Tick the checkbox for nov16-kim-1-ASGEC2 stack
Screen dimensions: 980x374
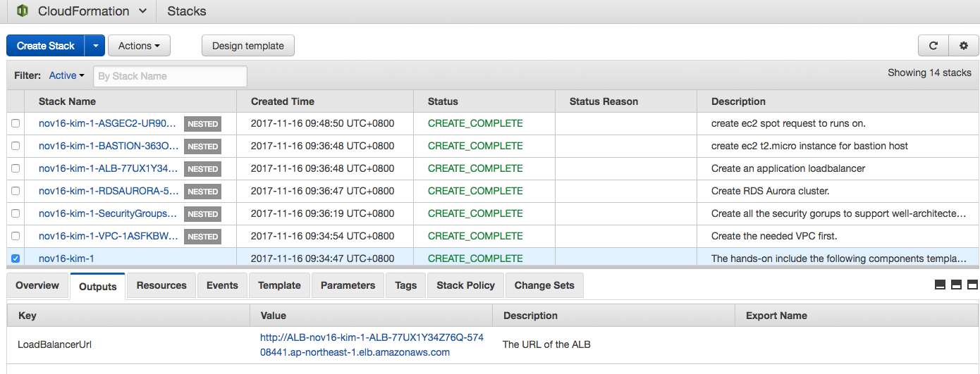[x=16, y=123]
